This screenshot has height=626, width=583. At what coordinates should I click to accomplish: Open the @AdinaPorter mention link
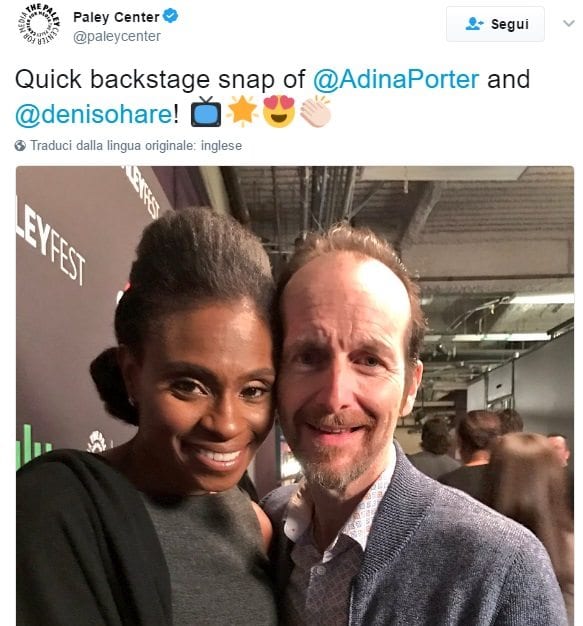point(396,79)
